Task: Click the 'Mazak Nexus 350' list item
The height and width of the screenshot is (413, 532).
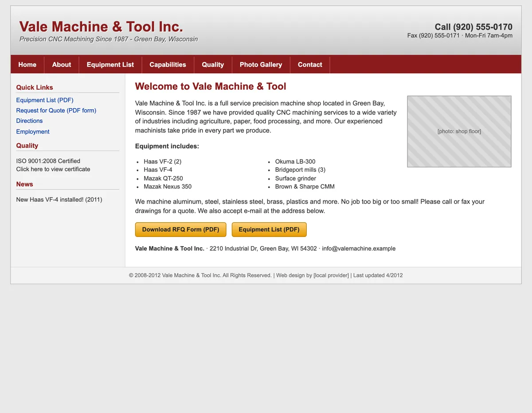Action: tap(168, 187)
